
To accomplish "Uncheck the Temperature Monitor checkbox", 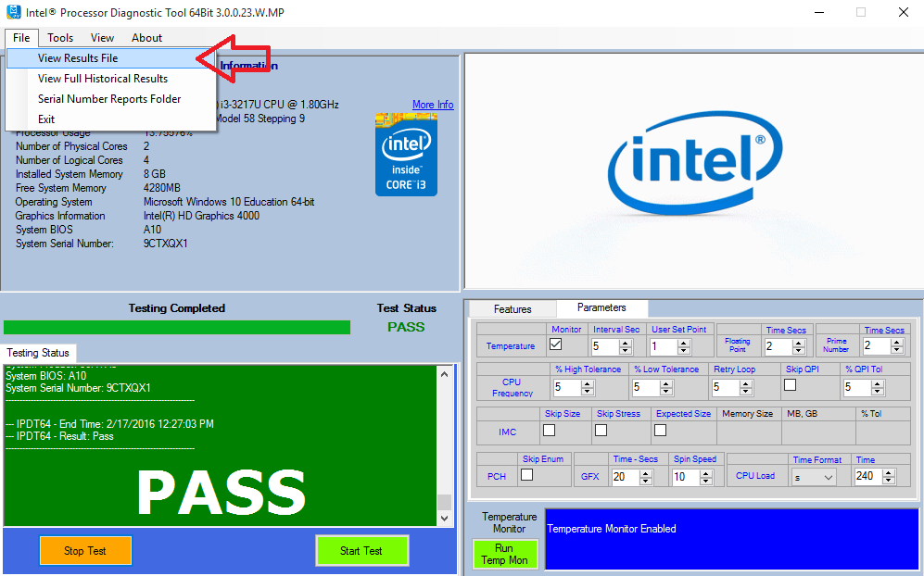I will (556, 344).
